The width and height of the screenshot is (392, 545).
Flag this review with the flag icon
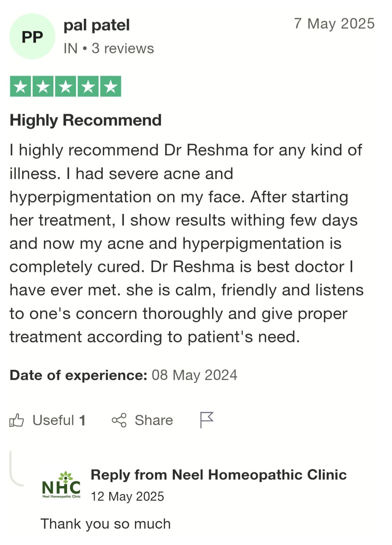[x=207, y=420]
